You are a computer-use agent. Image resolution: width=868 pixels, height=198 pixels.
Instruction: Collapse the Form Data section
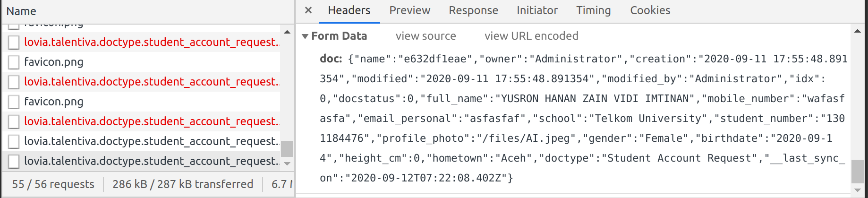pyautogui.click(x=305, y=36)
